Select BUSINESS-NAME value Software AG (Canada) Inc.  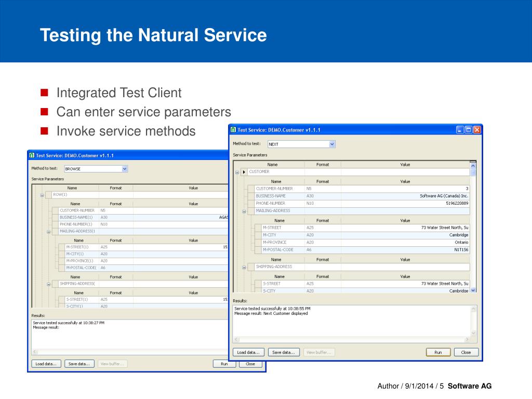(405, 196)
